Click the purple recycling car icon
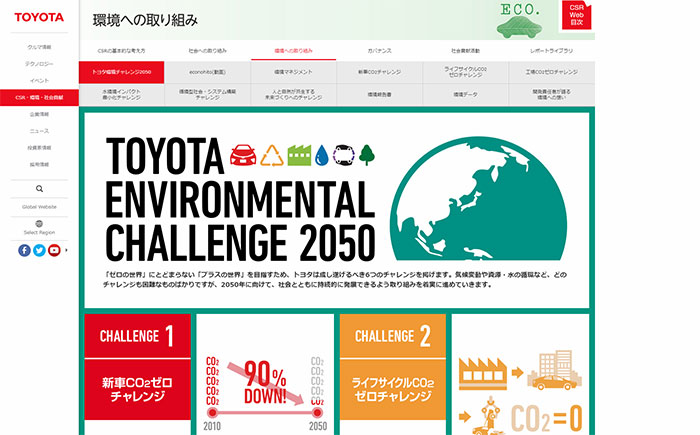The width and height of the screenshot is (700, 435). (344, 155)
